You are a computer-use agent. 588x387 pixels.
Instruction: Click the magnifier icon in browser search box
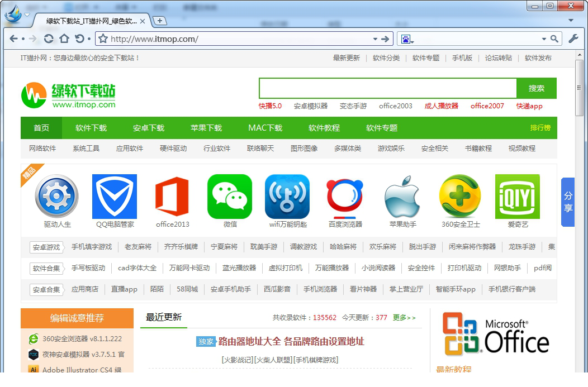(x=554, y=39)
